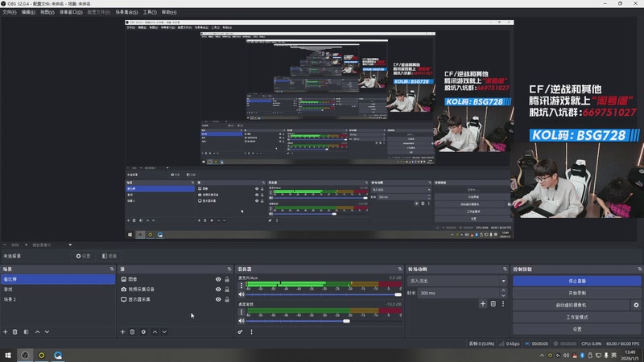Open scene filters icon in Scenes panel
Viewport: 644px width, 362px height.
(x=26, y=331)
